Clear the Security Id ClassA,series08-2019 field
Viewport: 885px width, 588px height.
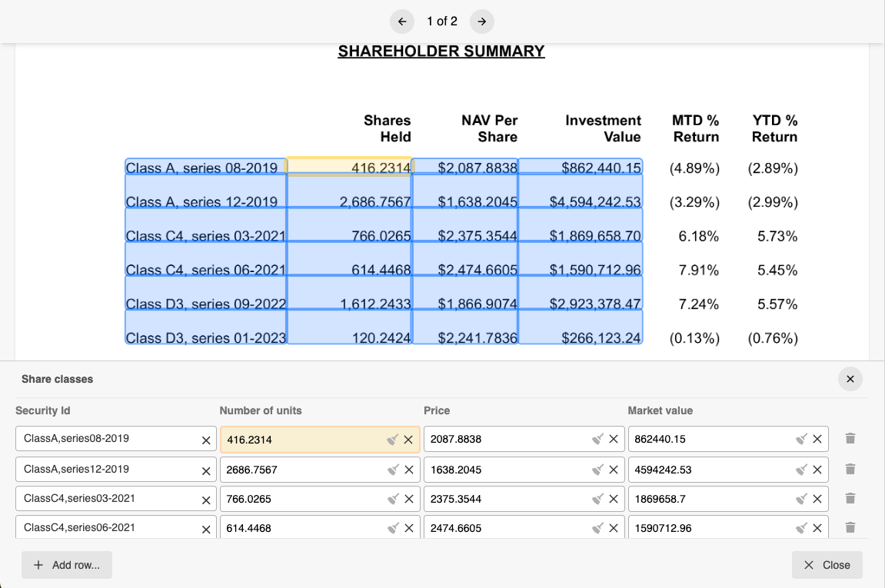pos(205,439)
